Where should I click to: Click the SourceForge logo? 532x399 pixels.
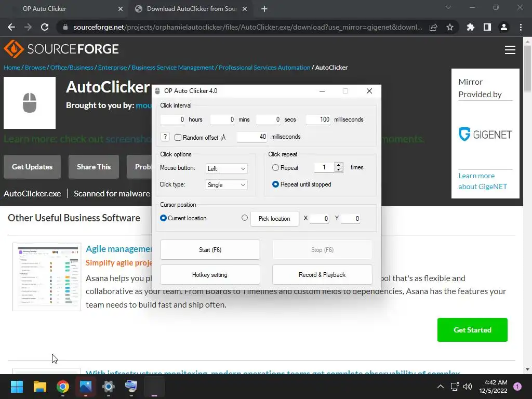(x=61, y=49)
